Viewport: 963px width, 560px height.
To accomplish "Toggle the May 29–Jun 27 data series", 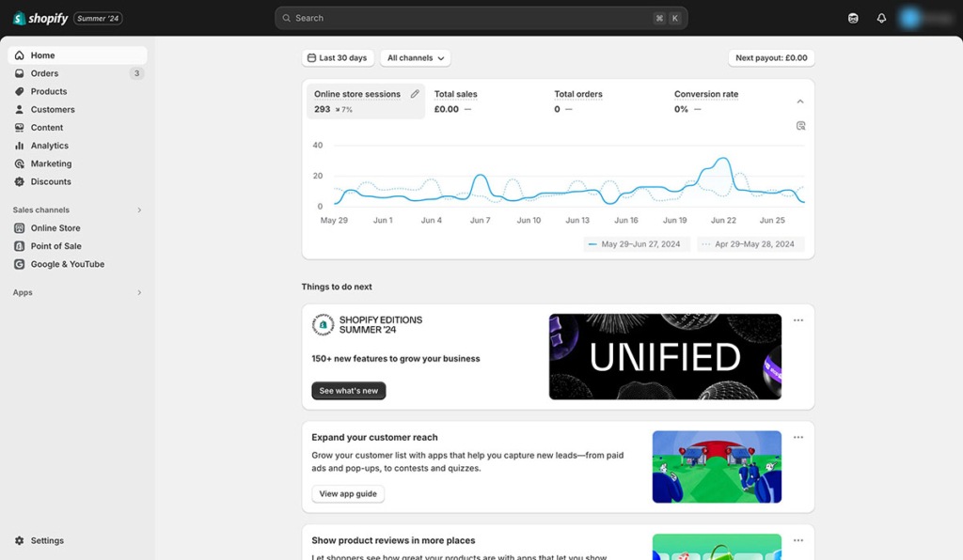I will pos(635,242).
